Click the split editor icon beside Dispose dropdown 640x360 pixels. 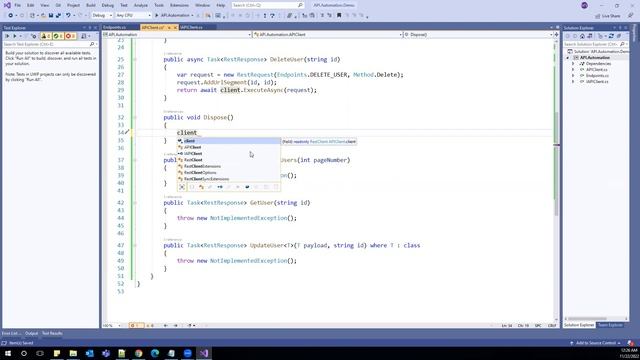[x=556, y=35]
